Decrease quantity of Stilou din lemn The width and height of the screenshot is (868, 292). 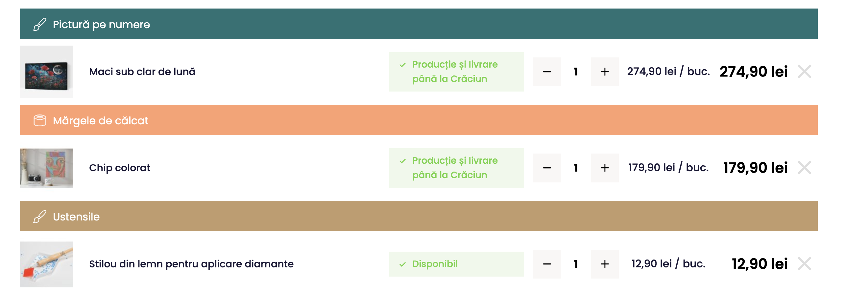coord(547,264)
